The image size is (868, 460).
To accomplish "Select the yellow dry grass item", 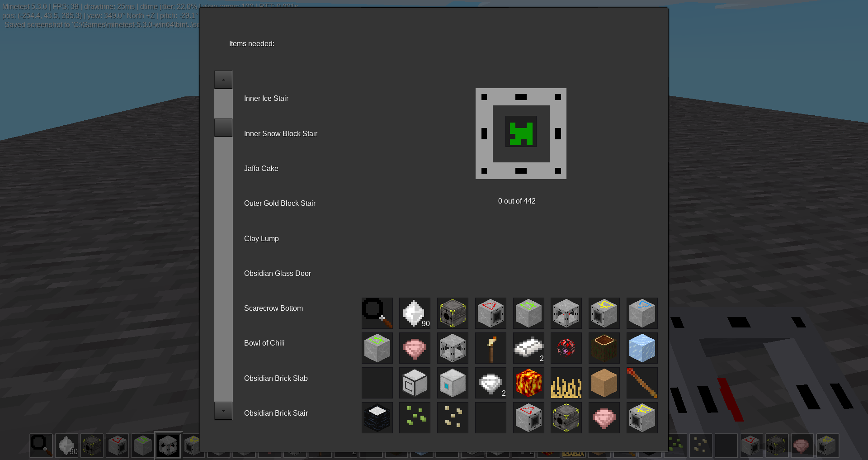I will click(x=566, y=383).
